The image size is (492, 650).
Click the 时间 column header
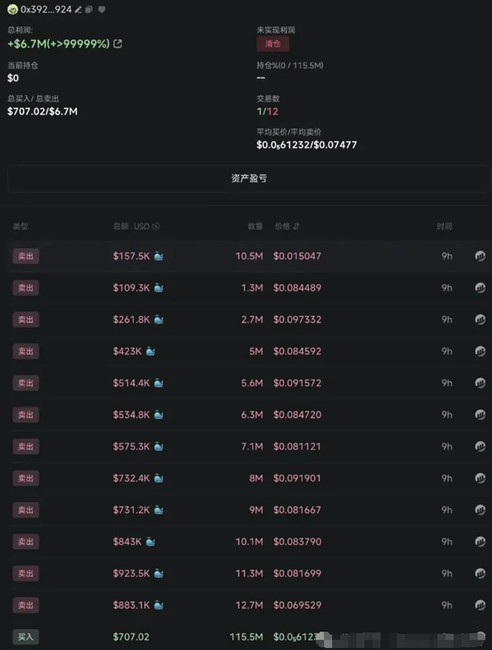pos(444,226)
